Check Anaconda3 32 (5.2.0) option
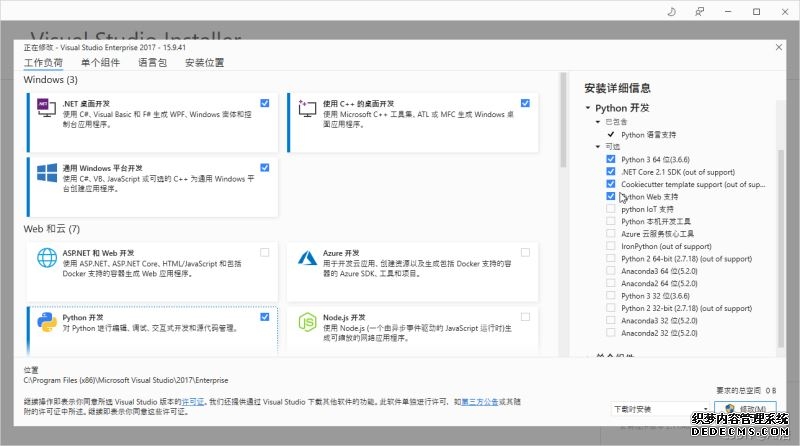Screen dimensions: 800x446 (x=610, y=320)
